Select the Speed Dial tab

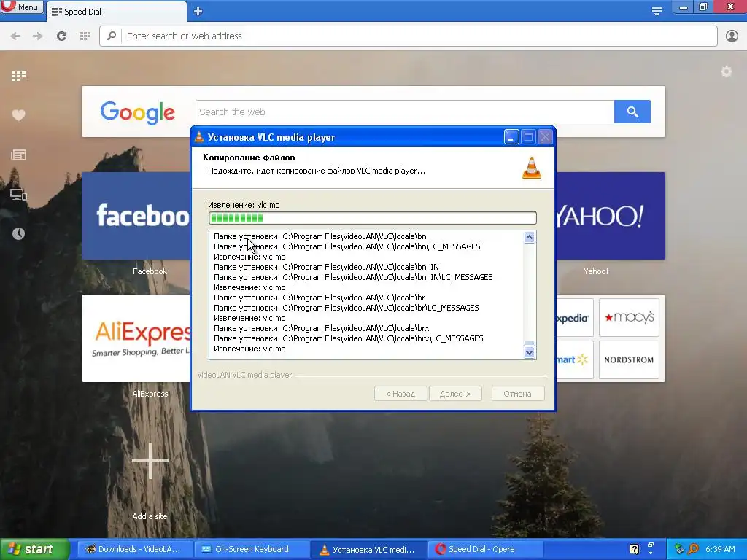point(116,12)
